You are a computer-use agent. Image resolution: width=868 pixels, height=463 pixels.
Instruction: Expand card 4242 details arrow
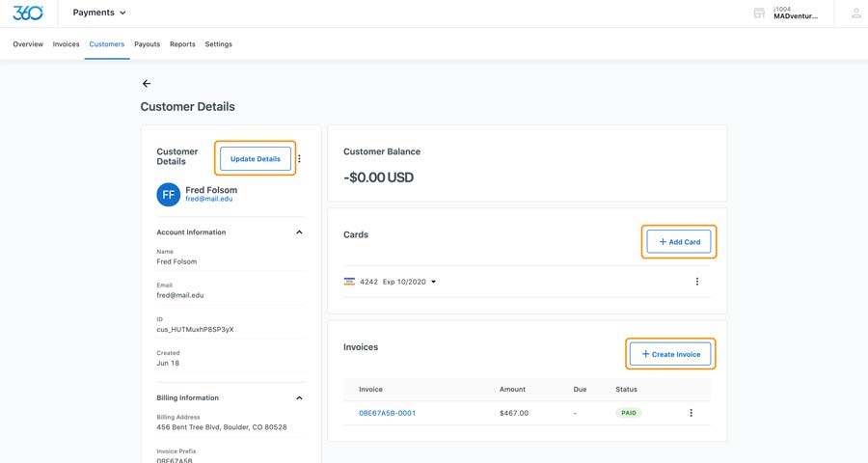pos(433,282)
